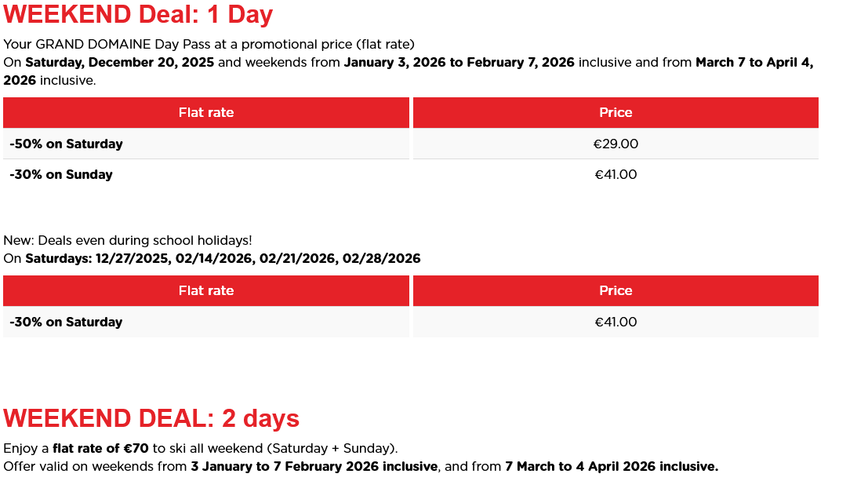
Task: Select the "-30% on Saturday" row label
Action: (x=67, y=323)
